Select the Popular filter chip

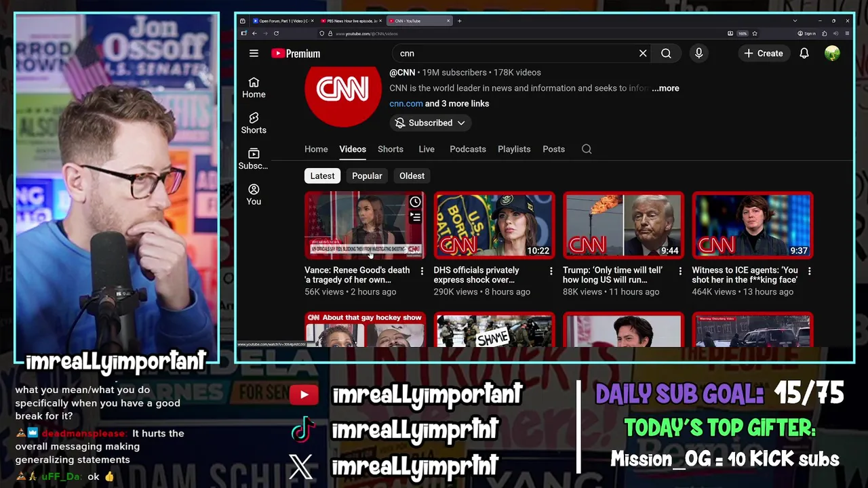(x=367, y=176)
